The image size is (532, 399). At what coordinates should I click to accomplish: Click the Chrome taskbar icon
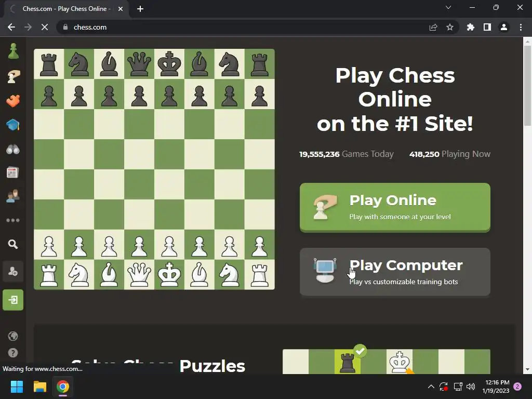[63, 387]
